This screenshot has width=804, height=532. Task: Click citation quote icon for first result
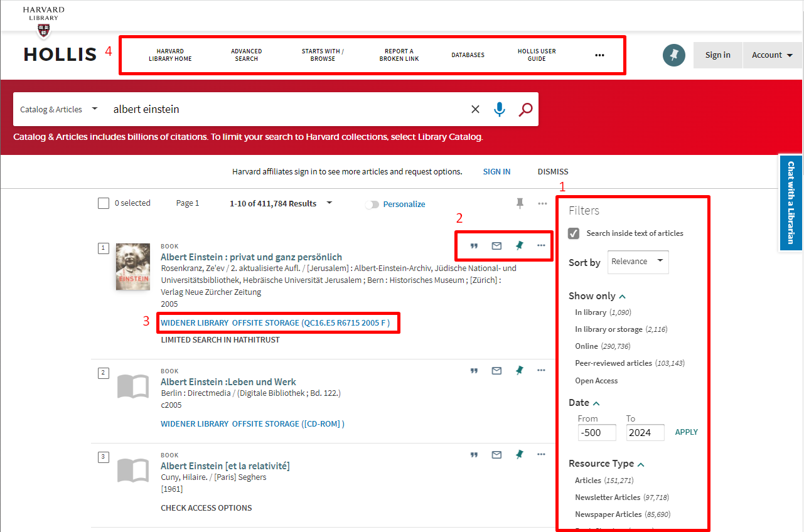click(474, 246)
